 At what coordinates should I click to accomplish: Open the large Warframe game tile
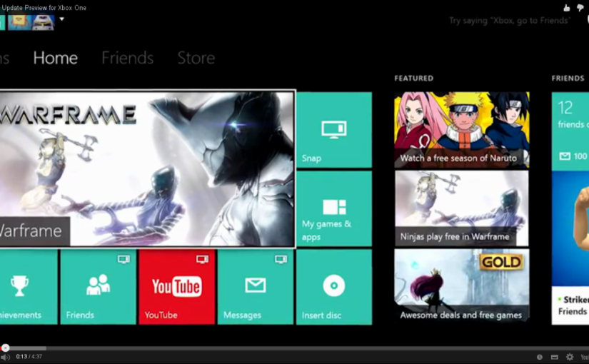tap(147, 168)
